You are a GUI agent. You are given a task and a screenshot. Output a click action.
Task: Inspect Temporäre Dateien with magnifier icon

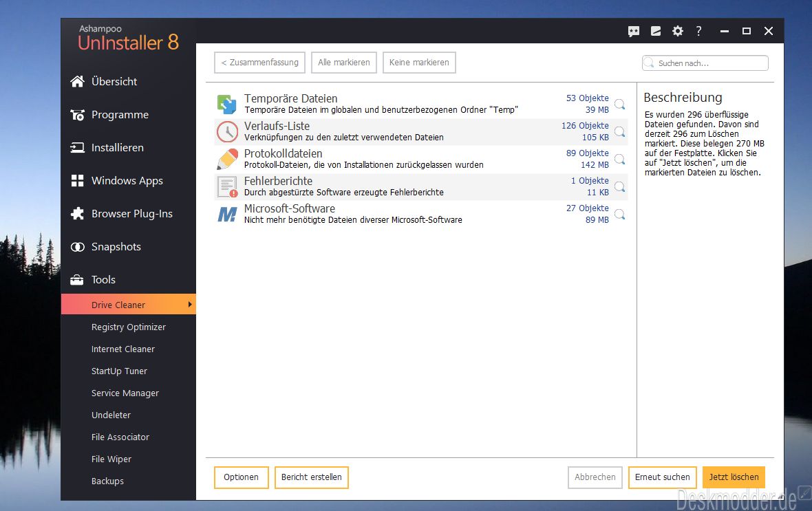620,105
